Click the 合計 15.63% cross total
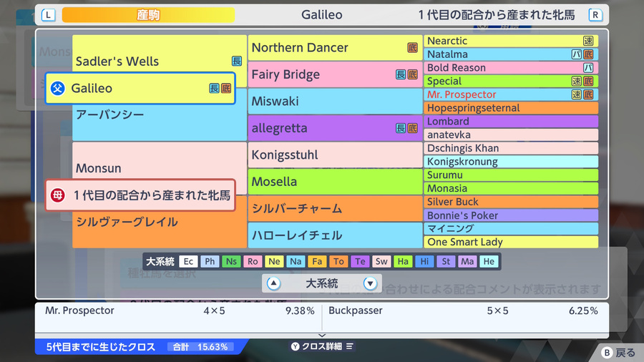 tap(200, 347)
